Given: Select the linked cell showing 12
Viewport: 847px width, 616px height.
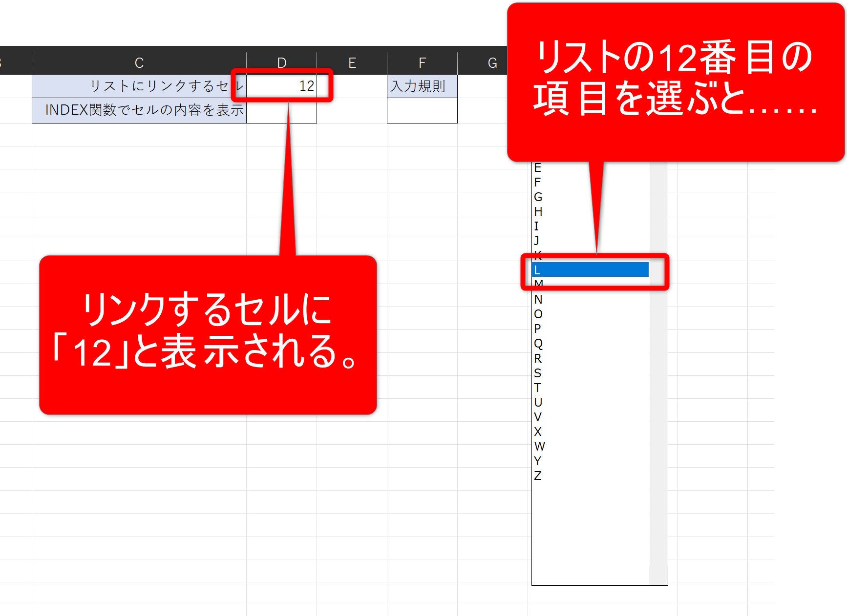Looking at the screenshot, I should 281,86.
